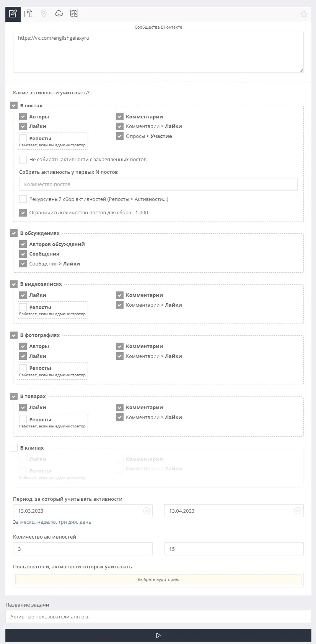Uncheck the В обсуждениях section checkbox
The image size is (316, 644).
[14, 233]
